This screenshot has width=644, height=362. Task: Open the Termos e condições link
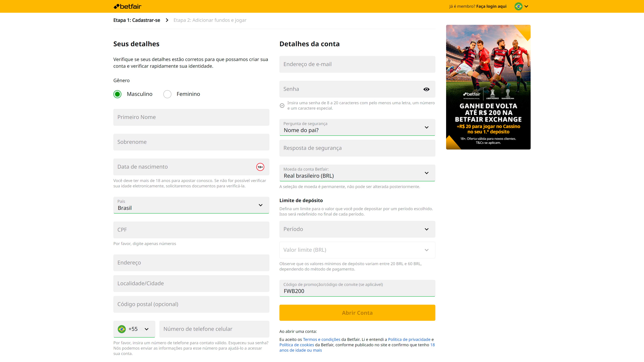point(321,340)
